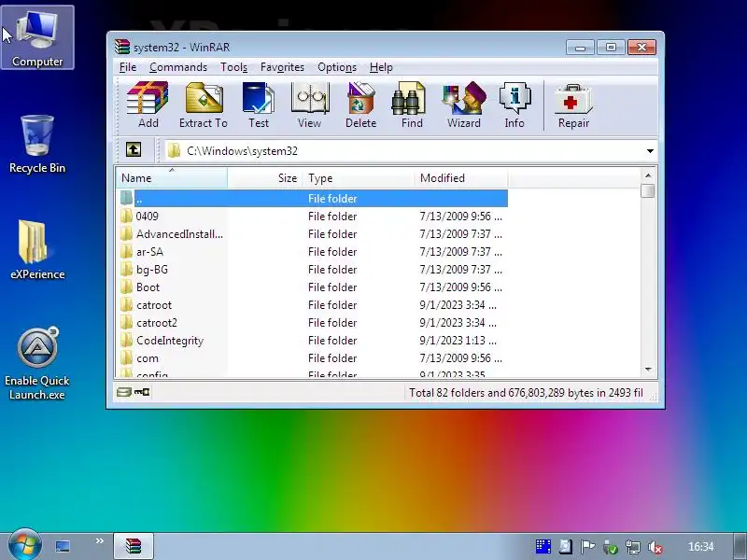Click the Repair archive icon
The height and width of the screenshot is (560, 747).
point(573,105)
